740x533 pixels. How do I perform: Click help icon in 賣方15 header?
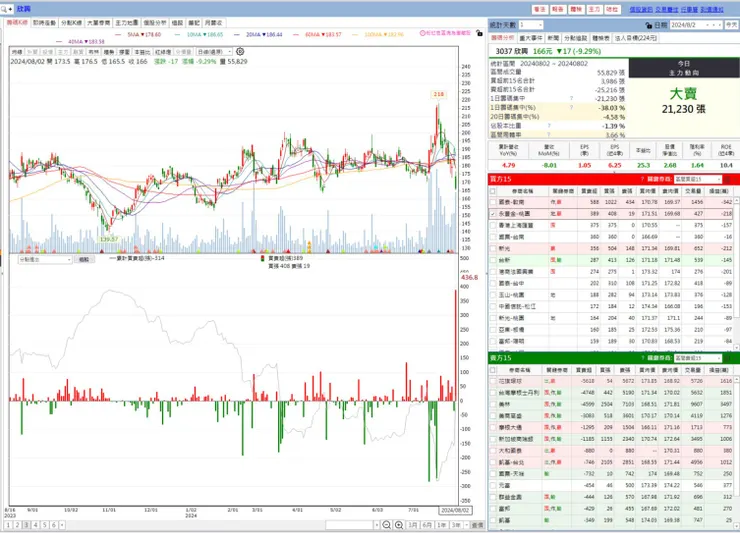pyautogui.click(x=642, y=358)
